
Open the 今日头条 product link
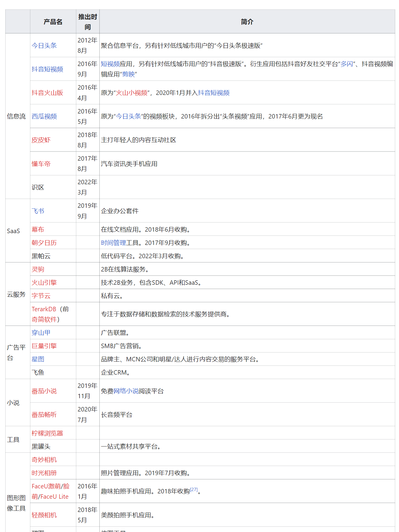[44, 45]
